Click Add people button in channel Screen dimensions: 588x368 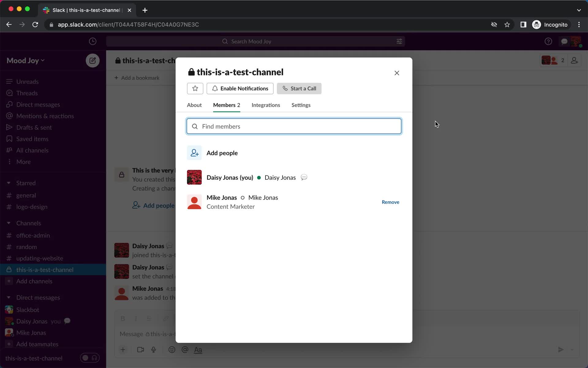222,153
